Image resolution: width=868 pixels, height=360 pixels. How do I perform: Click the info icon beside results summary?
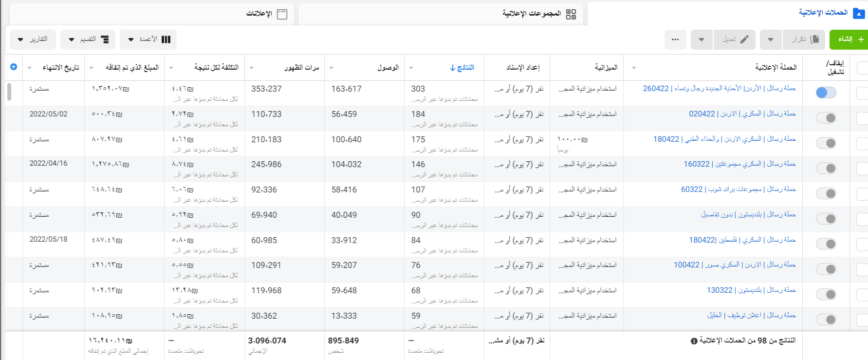click(x=694, y=341)
